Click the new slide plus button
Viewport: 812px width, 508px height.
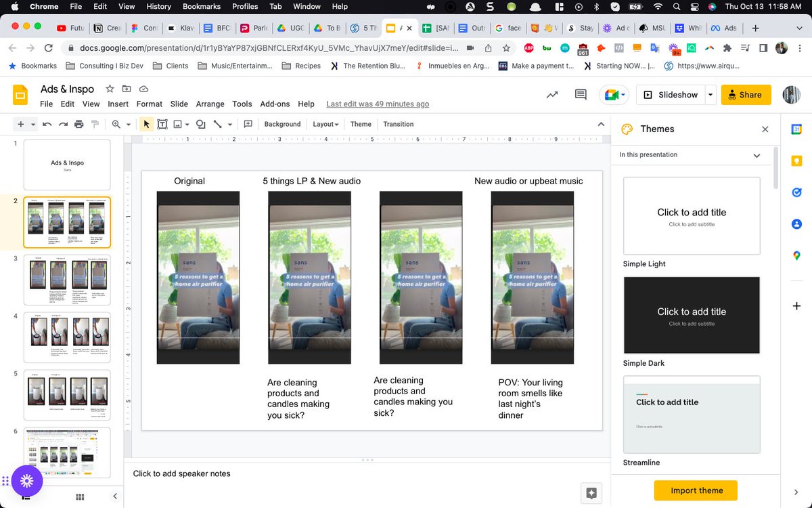coord(20,124)
